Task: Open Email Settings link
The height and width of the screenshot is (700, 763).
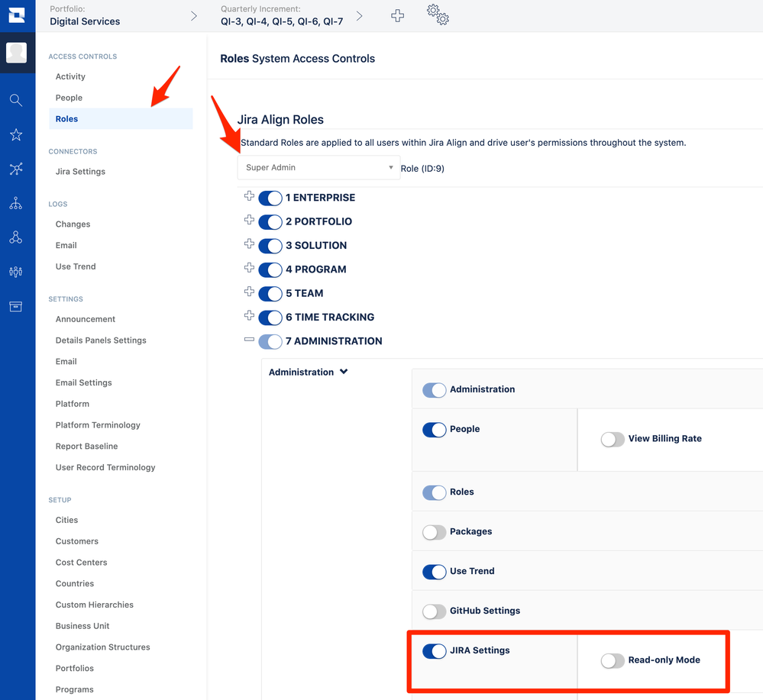Action: 84,382
